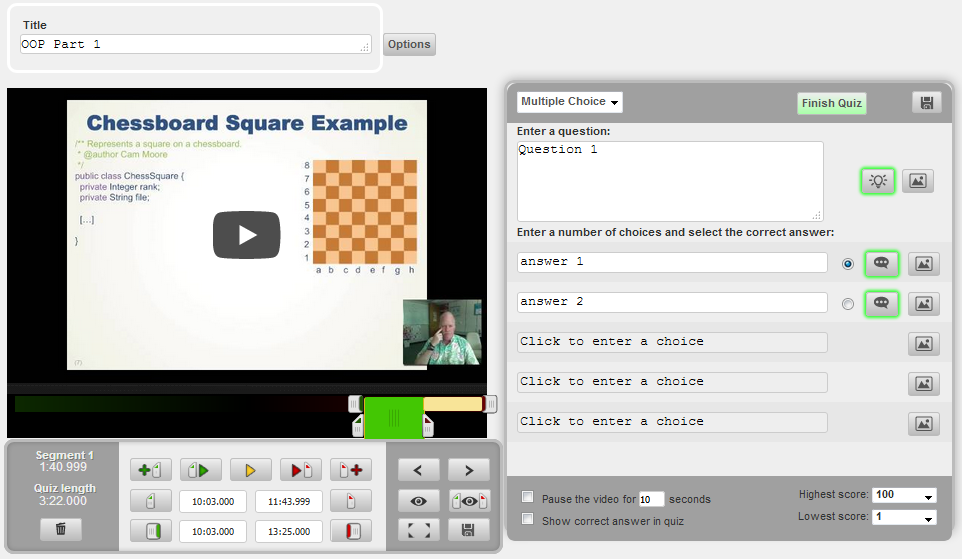The height and width of the screenshot is (559, 962).
Task: Go to the next segment with right arrow
Action: (x=468, y=470)
